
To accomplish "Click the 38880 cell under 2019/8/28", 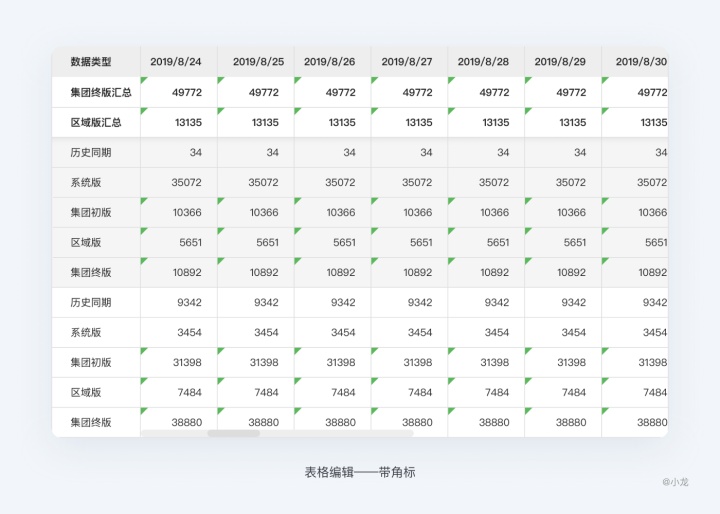I will click(x=486, y=422).
